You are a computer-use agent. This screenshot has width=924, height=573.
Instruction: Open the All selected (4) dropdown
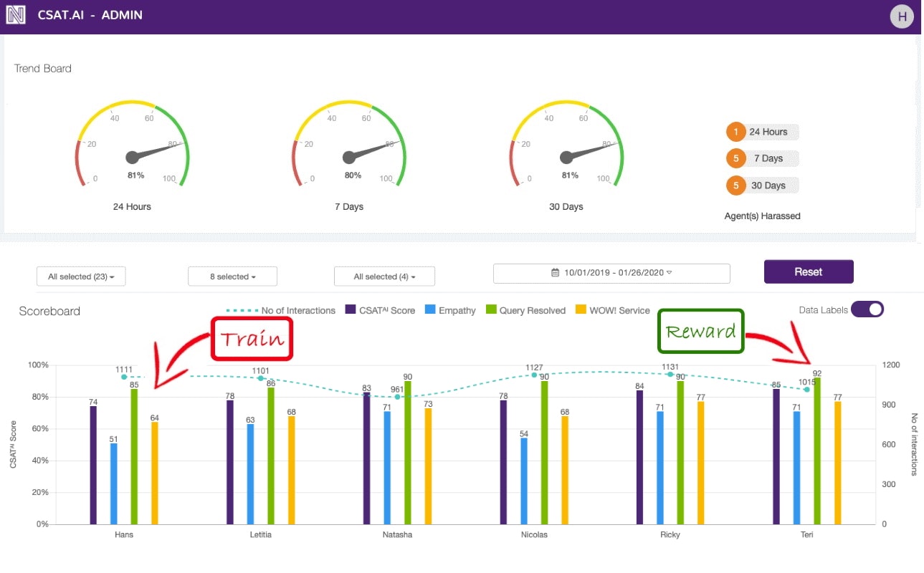point(384,276)
